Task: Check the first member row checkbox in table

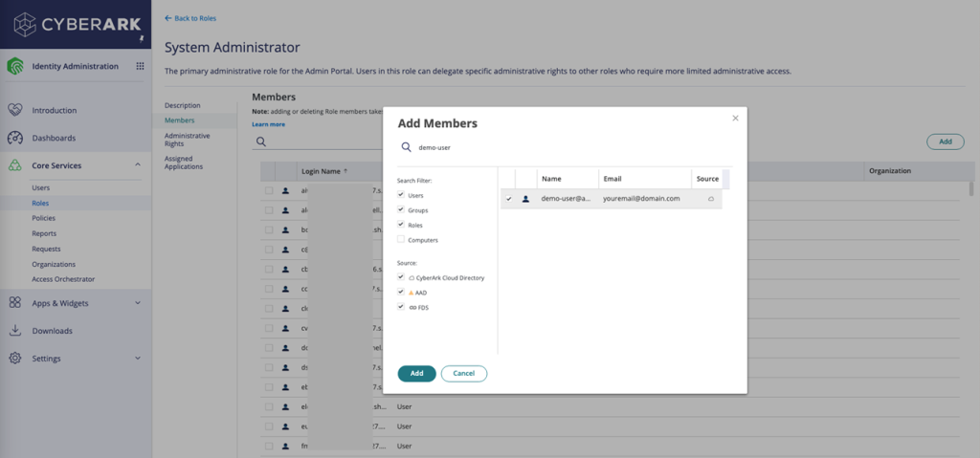Action: click(269, 190)
